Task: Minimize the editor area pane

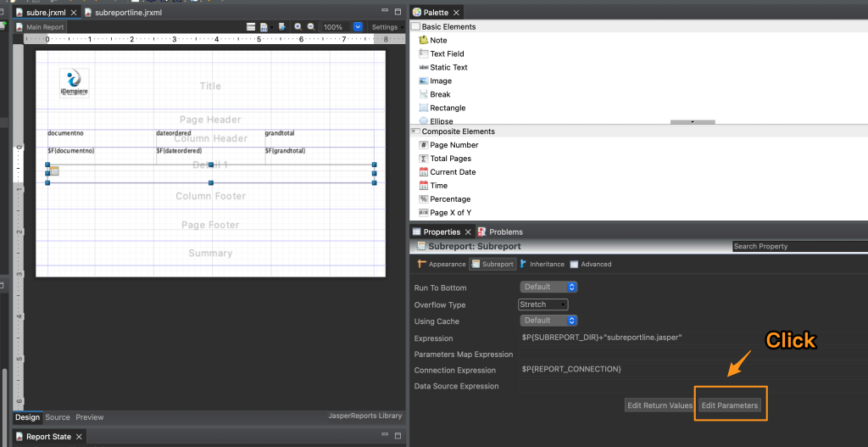Action: click(386, 11)
